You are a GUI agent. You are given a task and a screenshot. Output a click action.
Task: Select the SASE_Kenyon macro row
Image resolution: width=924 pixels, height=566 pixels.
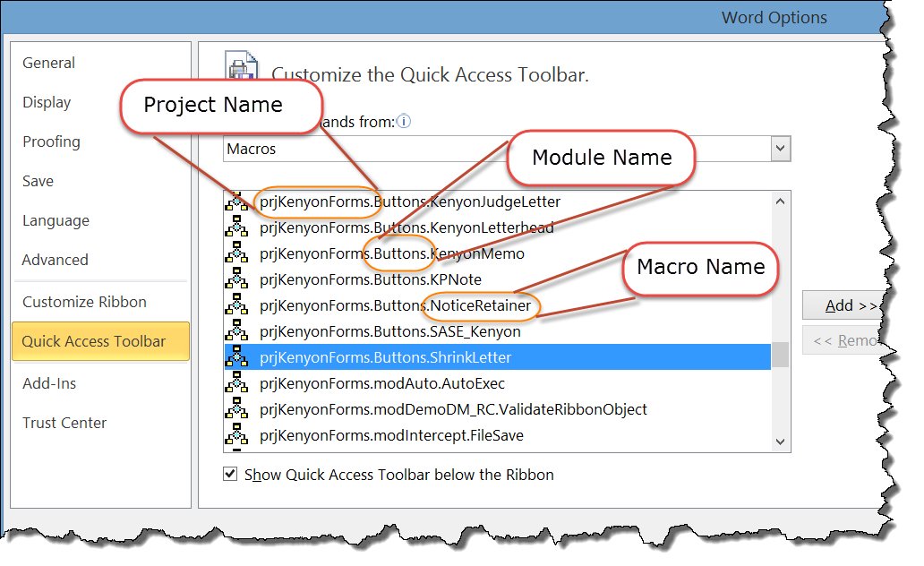click(x=497, y=331)
